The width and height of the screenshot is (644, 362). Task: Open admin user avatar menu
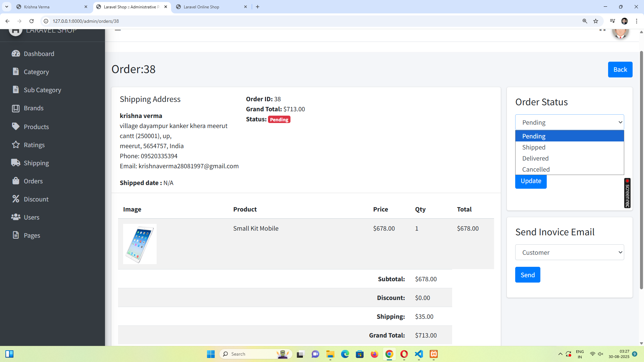[x=620, y=34]
